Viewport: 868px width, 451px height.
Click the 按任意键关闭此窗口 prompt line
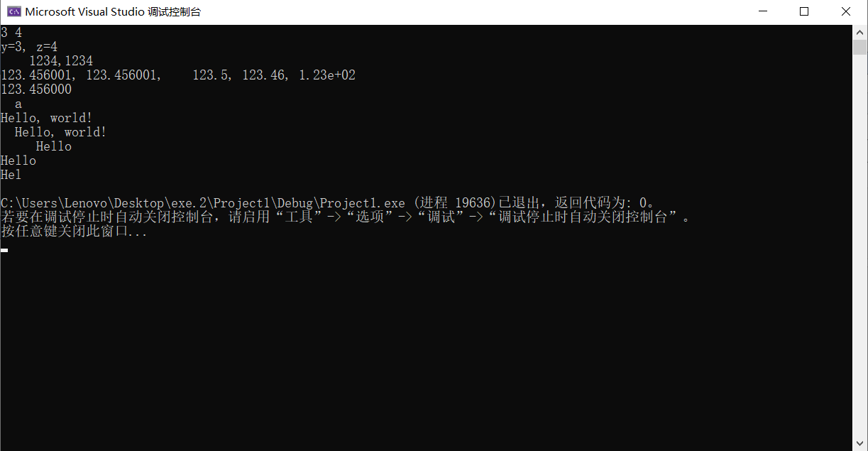click(74, 232)
